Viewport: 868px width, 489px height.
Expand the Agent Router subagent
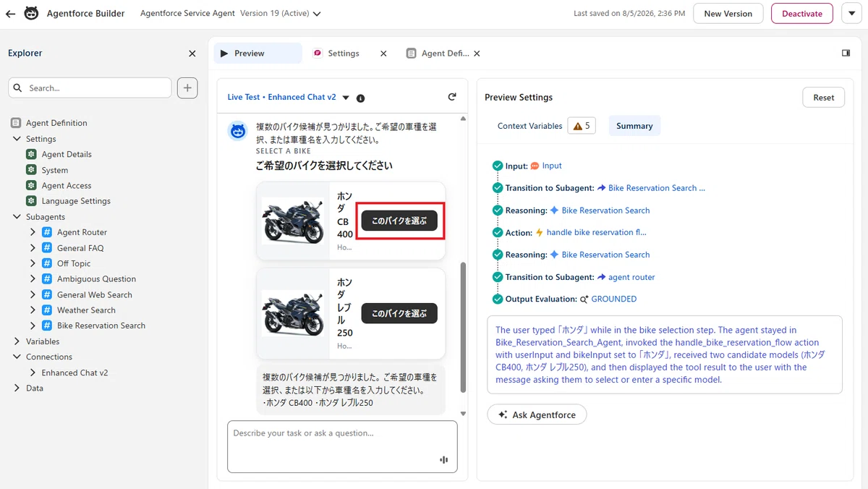tap(33, 232)
